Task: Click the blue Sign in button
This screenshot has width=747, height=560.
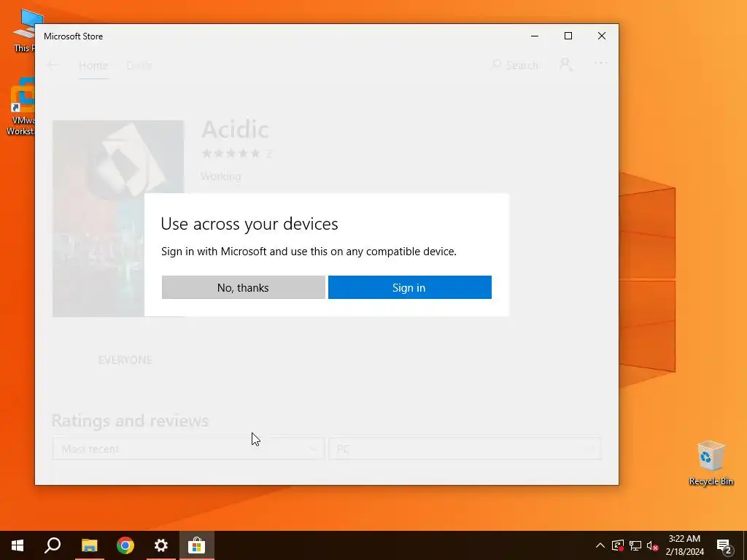Action: [x=410, y=287]
